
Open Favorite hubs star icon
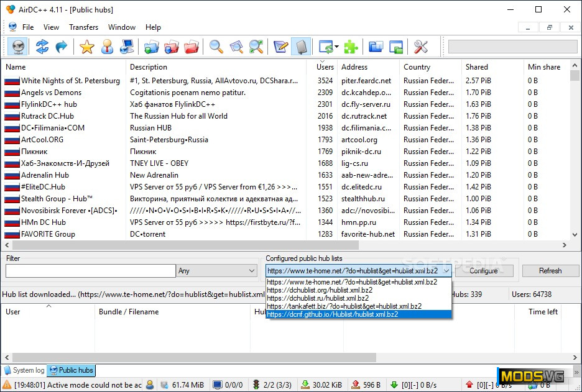[86, 47]
